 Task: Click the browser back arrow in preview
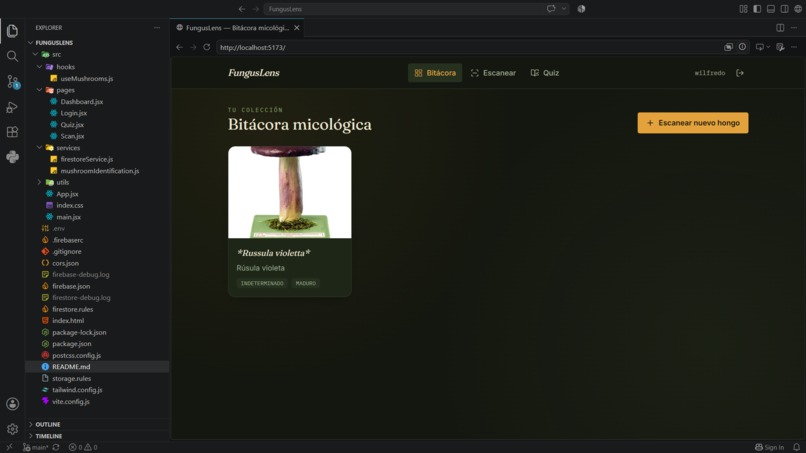[179, 47]
